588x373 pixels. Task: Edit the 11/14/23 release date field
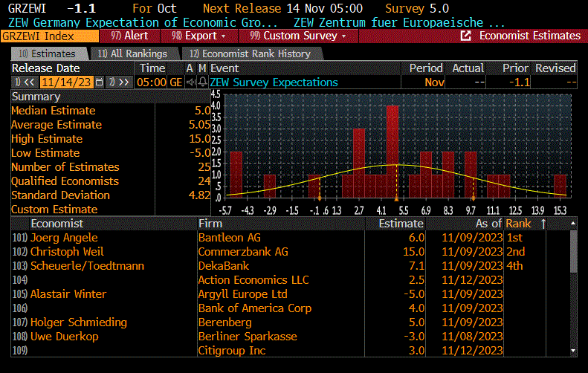coord(66,82)
